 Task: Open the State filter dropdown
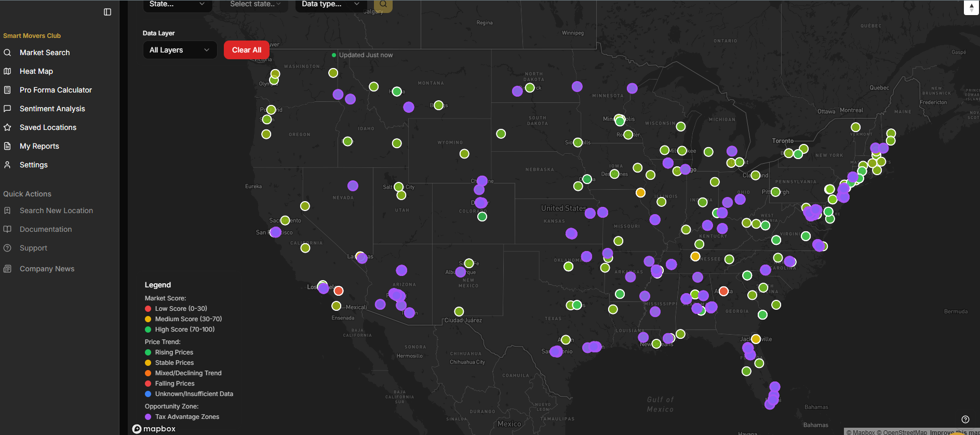178,5
